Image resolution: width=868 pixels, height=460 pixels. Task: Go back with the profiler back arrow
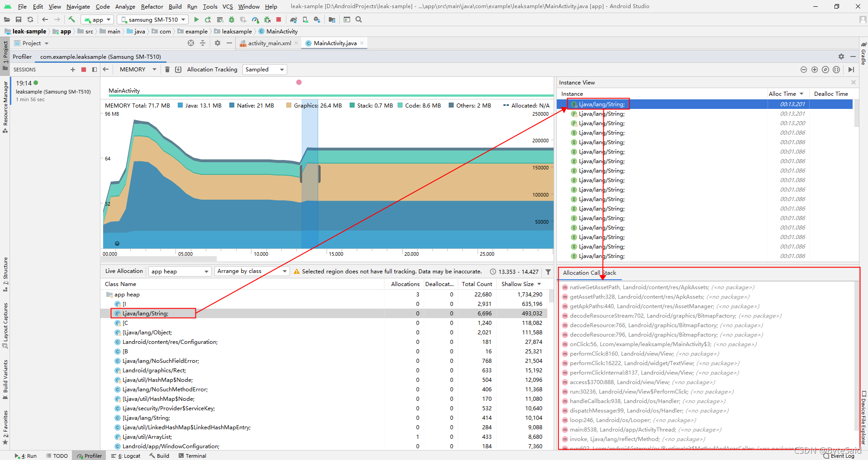(106, 69)
